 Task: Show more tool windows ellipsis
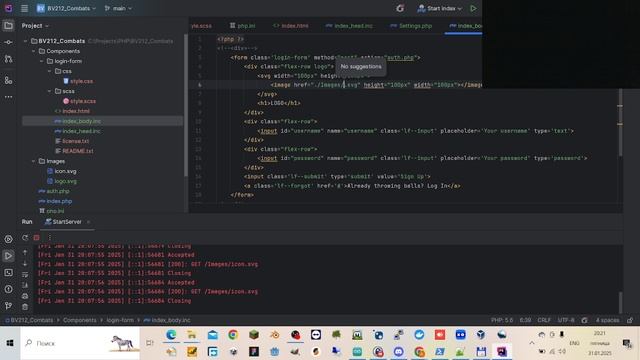pyautogui.click(x=8, y=97)
